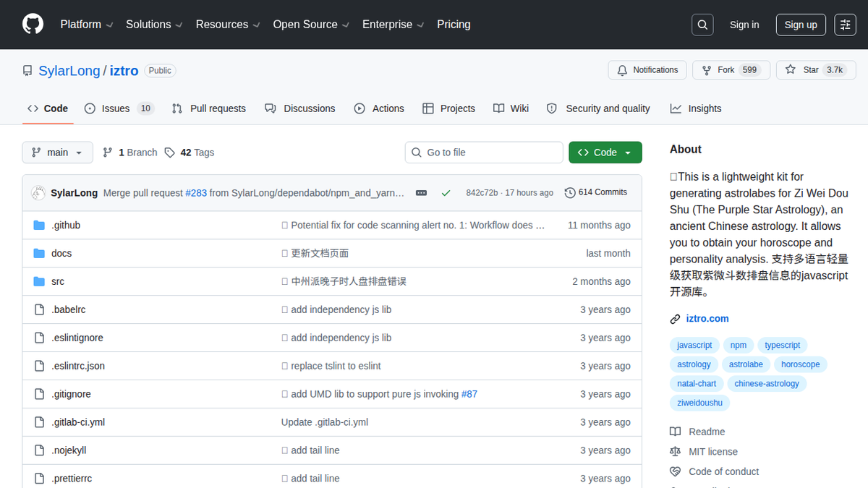Switch to the Discussions tab

[x=300, y=108]
